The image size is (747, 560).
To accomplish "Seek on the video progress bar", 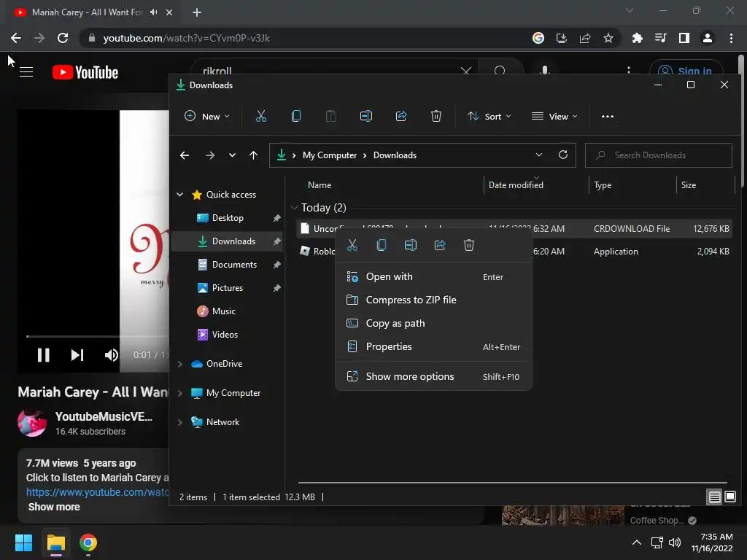I will 97,336.
